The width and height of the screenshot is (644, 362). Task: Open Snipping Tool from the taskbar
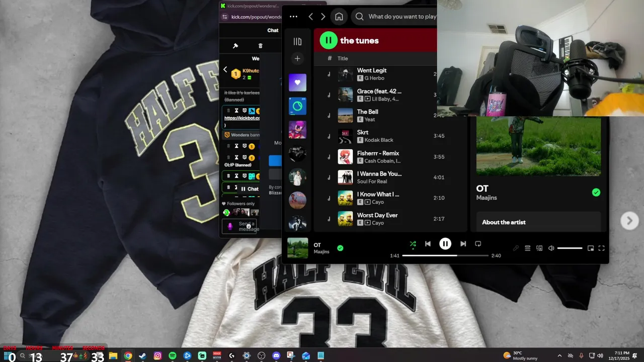pyautogui.click(x=291, y=355)
